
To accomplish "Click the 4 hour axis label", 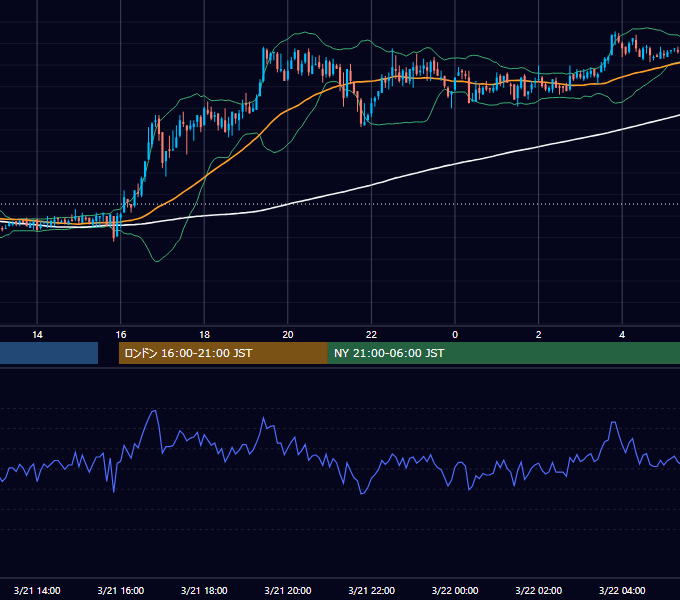I will 622,335.
